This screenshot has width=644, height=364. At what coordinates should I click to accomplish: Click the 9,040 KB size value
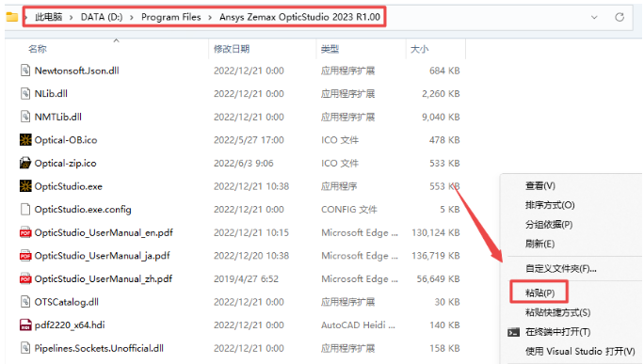pyautogui.click(x=441, y=117)
